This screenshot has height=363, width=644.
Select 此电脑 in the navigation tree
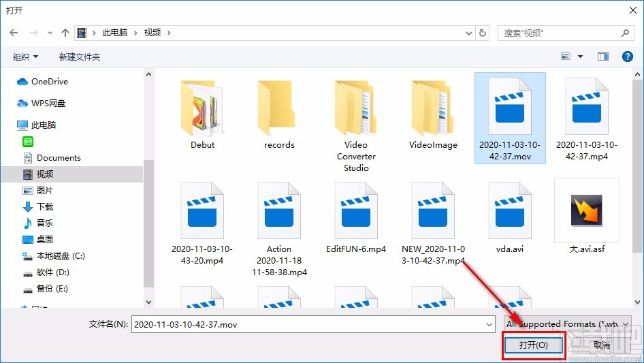click(36, 125)
